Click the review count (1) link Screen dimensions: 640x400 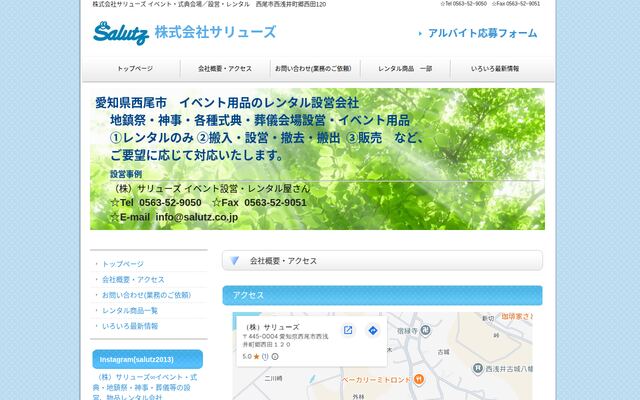pos(265,356)
